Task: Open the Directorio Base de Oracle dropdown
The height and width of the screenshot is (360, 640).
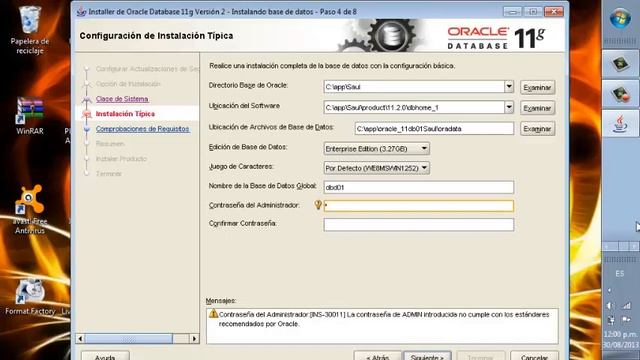Action: [x=509, y=87]
